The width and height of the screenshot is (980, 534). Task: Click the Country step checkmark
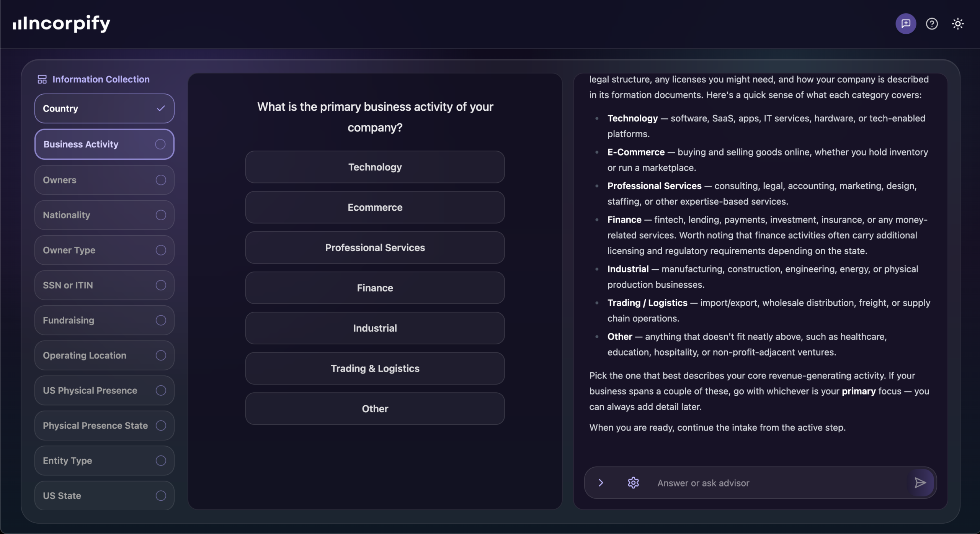point(161,108)
